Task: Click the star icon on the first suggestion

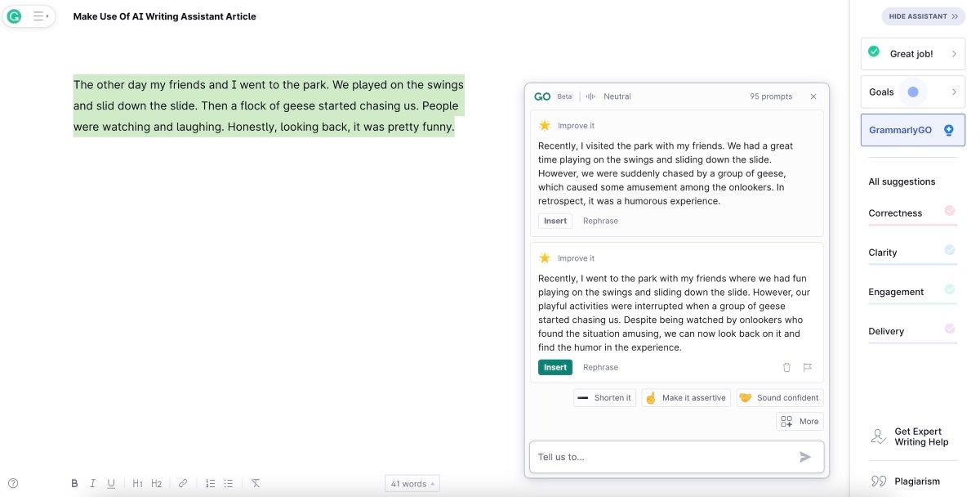Action: (x=545, y=126)
